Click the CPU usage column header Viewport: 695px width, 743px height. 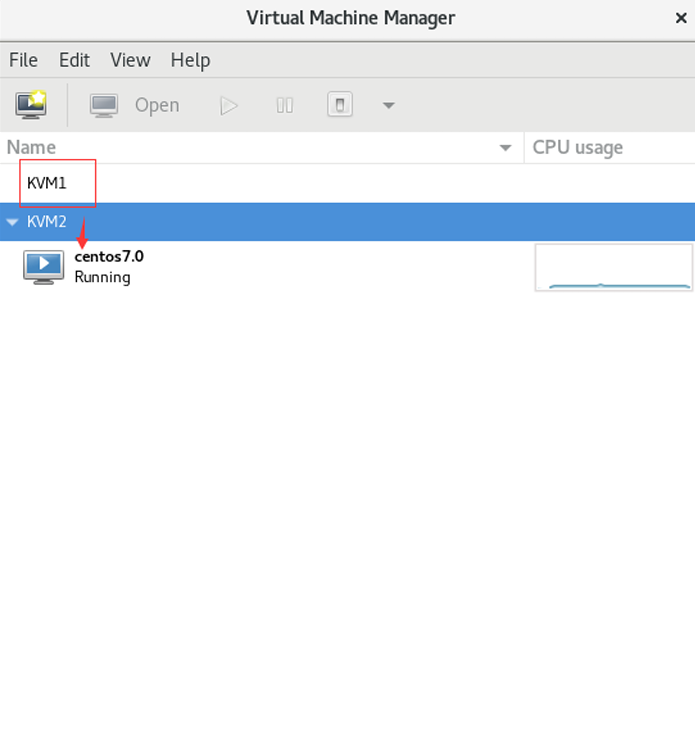(x=610, y=148)
